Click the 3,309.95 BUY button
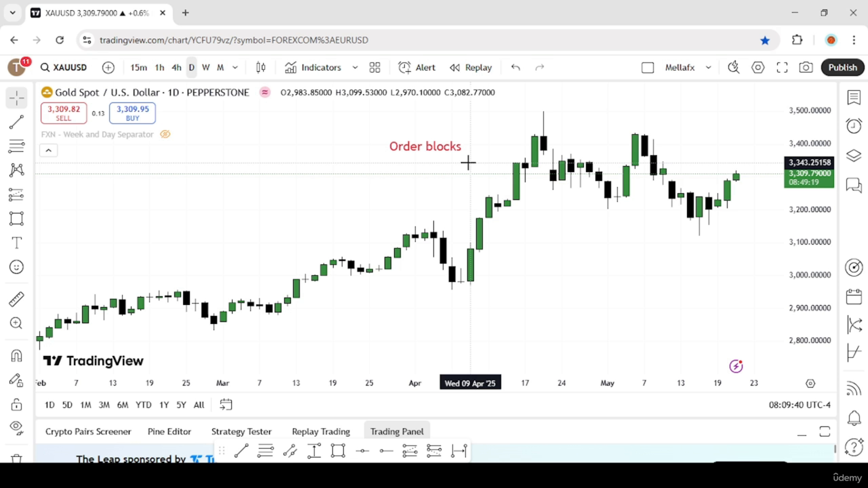 tap(132, 113)
